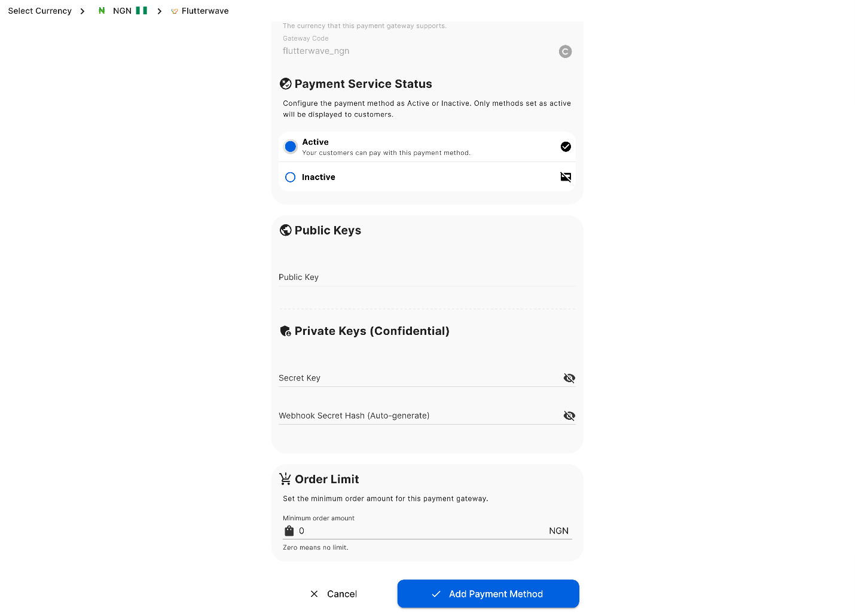The width and height of the screenshot is (855, 616).
Task: Toggle Webhook Secret Hash visibility eye icon
Action: tap(569, 416)
